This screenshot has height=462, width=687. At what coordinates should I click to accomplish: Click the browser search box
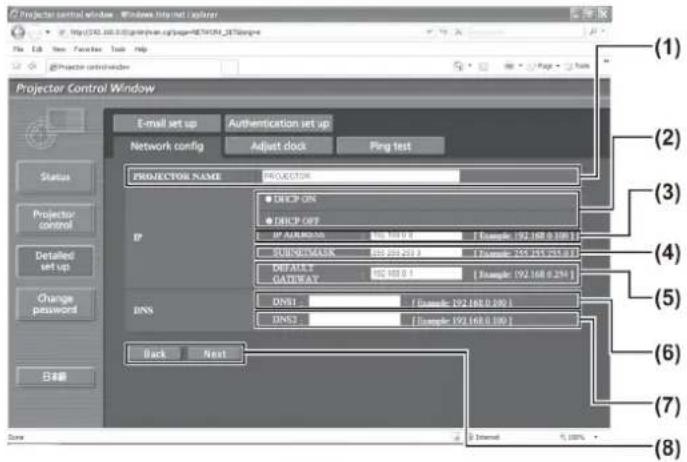pos(526,32)
